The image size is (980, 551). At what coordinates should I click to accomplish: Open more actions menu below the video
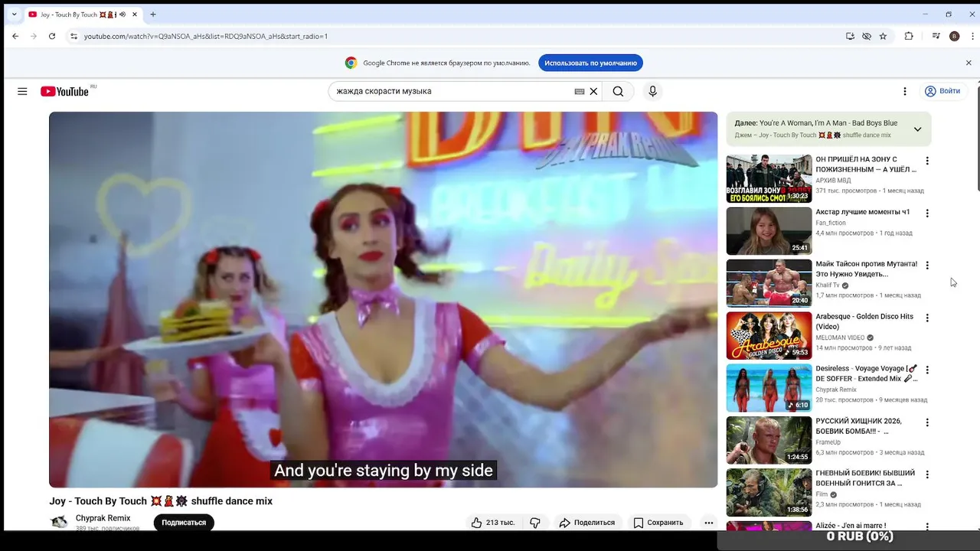point(708,523)
